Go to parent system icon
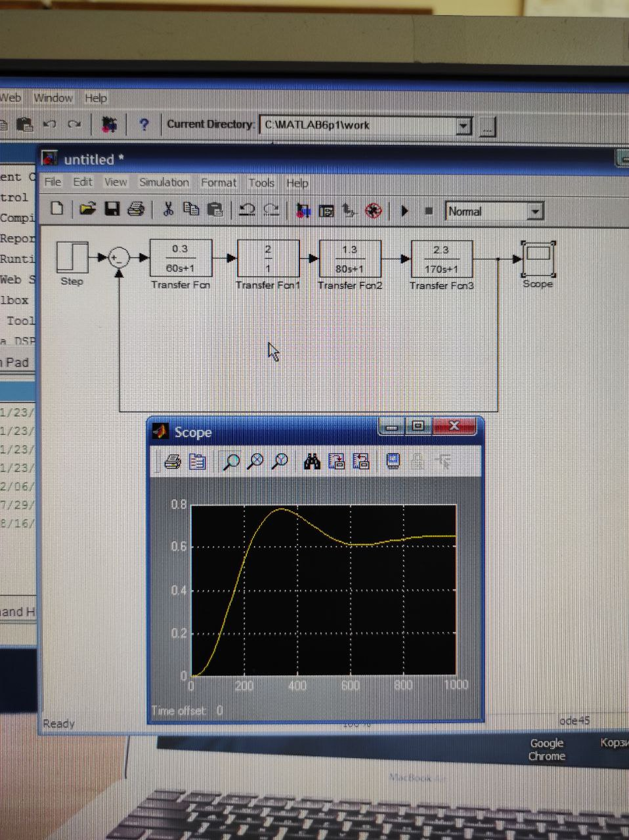 point(349,211)
